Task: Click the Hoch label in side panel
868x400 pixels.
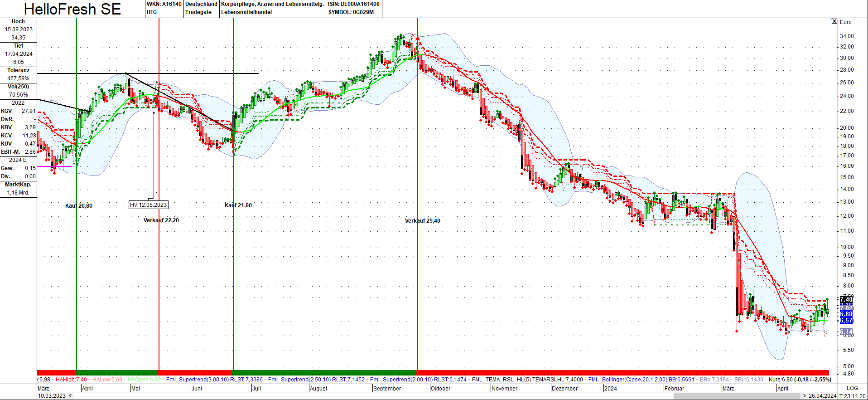Action: 18,21
